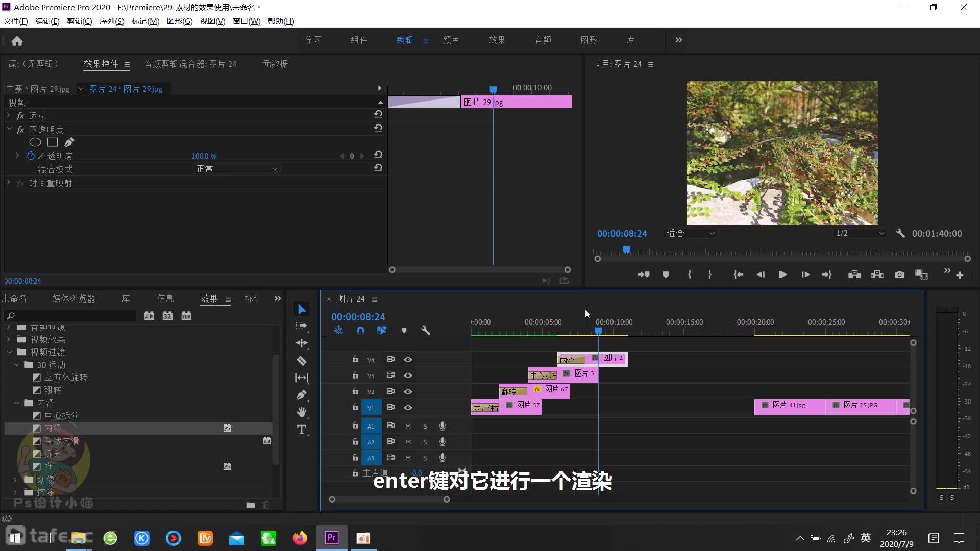Select the Pen tool in toolbox

pyautogui.click(x=302, y=395)
